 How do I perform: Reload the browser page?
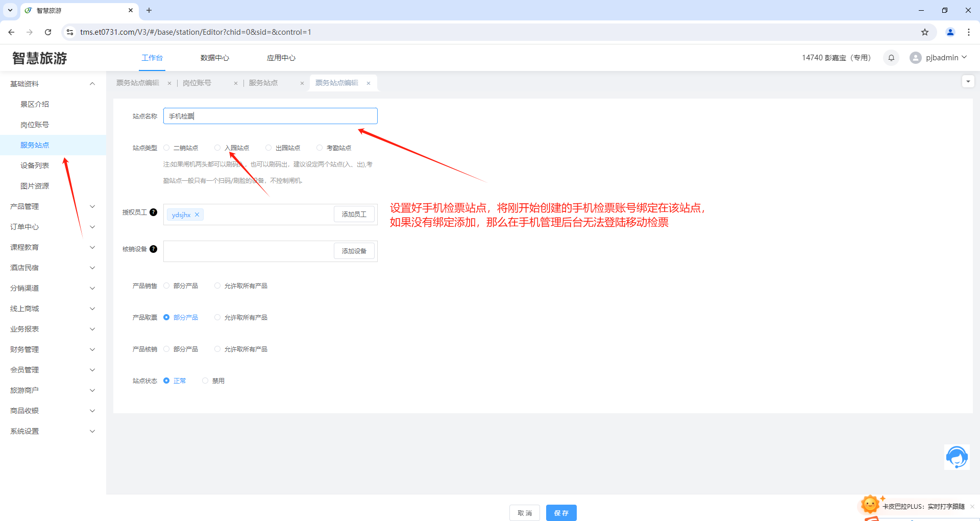tap(48, 32)
